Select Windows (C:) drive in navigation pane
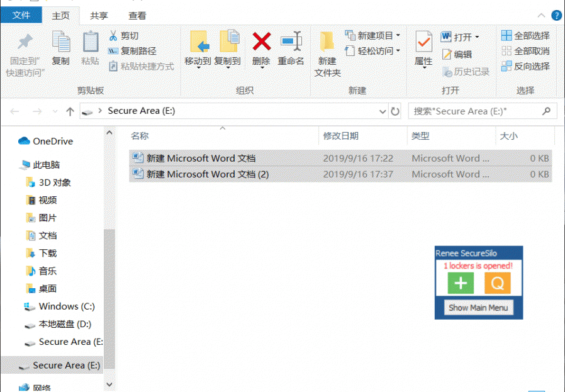The height and width of the screenshot is (392, 565). coord(67,306)
